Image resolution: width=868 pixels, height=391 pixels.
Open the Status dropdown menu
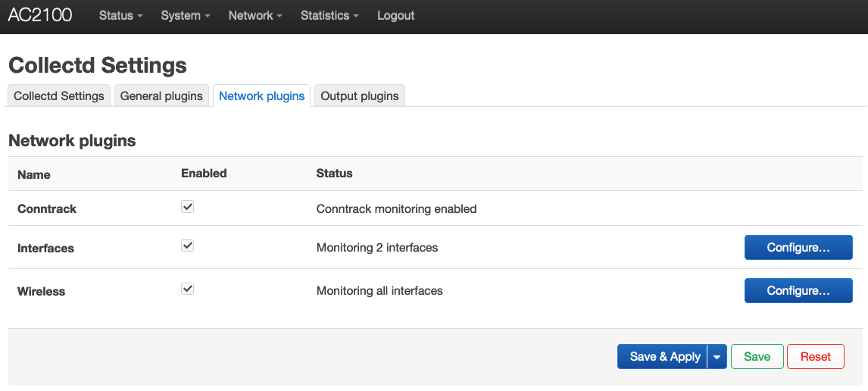(120, 15)
